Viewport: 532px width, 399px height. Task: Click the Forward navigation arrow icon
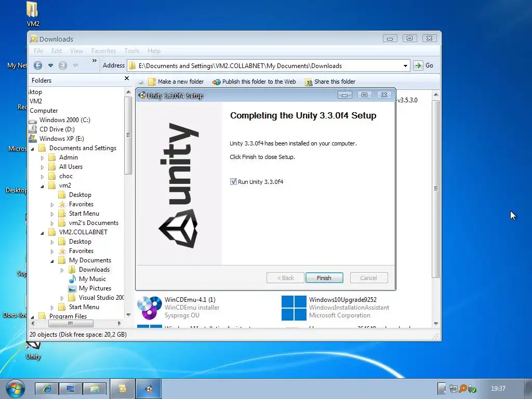click(x=63, y=65)
